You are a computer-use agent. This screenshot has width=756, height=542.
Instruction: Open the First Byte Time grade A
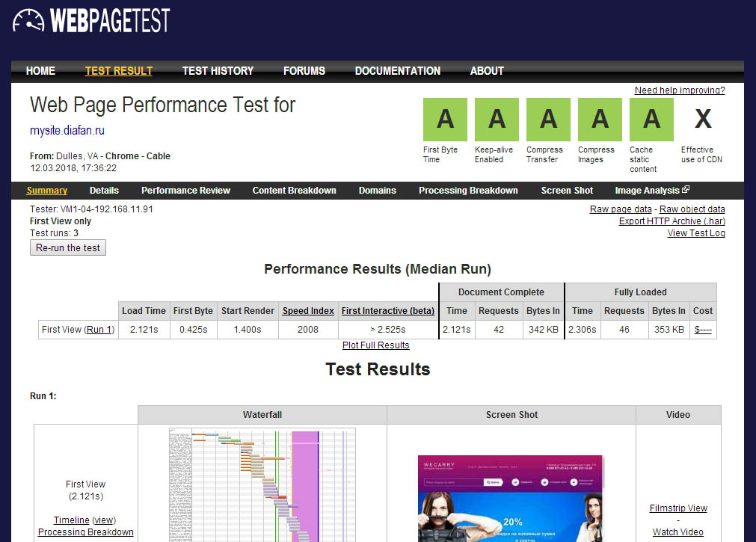pyautogui.click(x=445, y=119)
